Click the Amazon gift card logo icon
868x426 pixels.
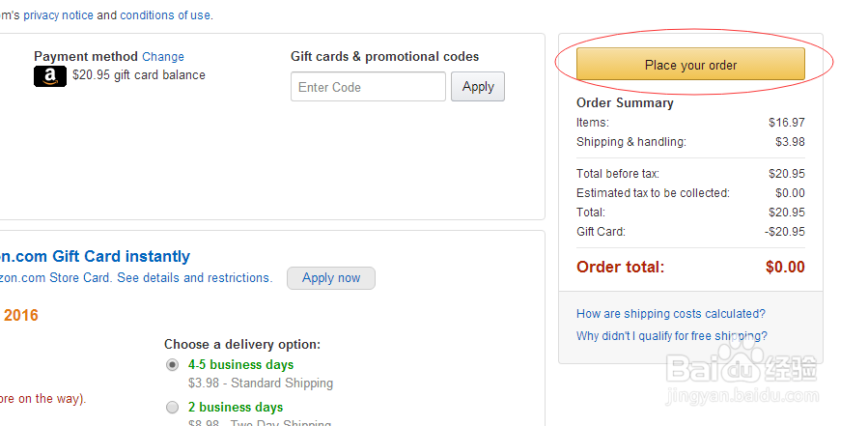pyautogui.click(x=50, y=76)
